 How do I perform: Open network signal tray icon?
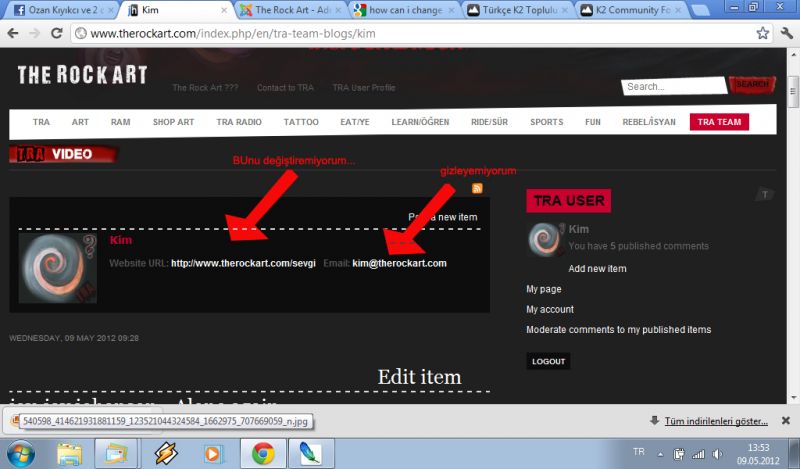point(698,454)
